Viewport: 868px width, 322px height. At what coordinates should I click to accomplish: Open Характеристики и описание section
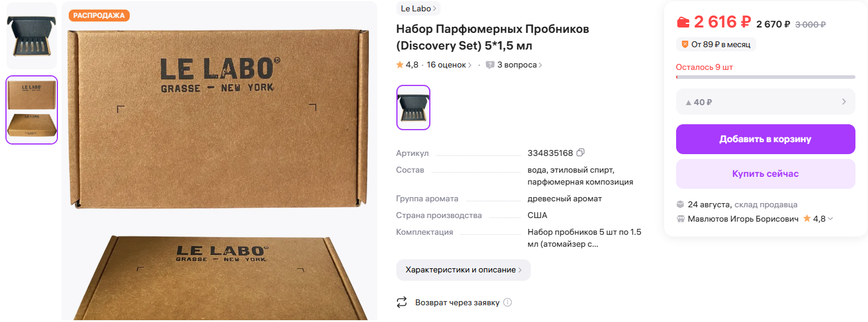click(463, 270)
